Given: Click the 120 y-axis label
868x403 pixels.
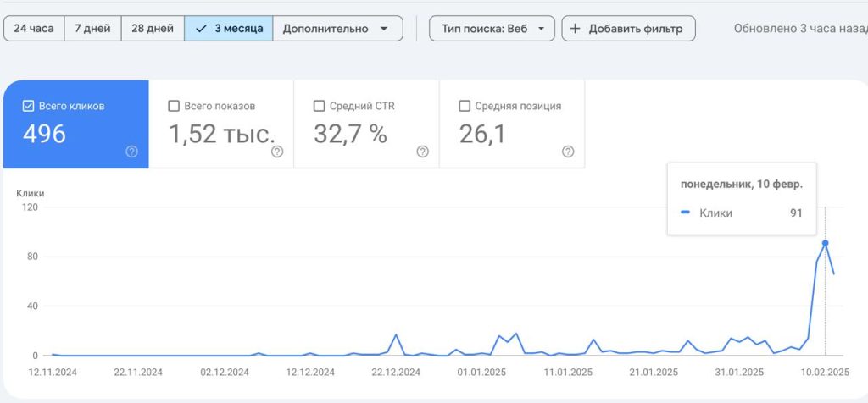Looking at the screenshot, I should coord(30,207).
